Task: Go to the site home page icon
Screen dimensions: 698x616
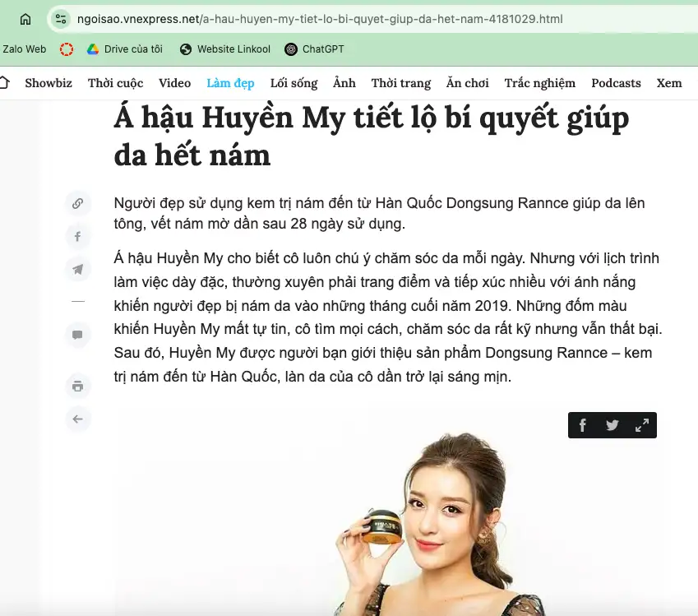Action: point(4,83)
